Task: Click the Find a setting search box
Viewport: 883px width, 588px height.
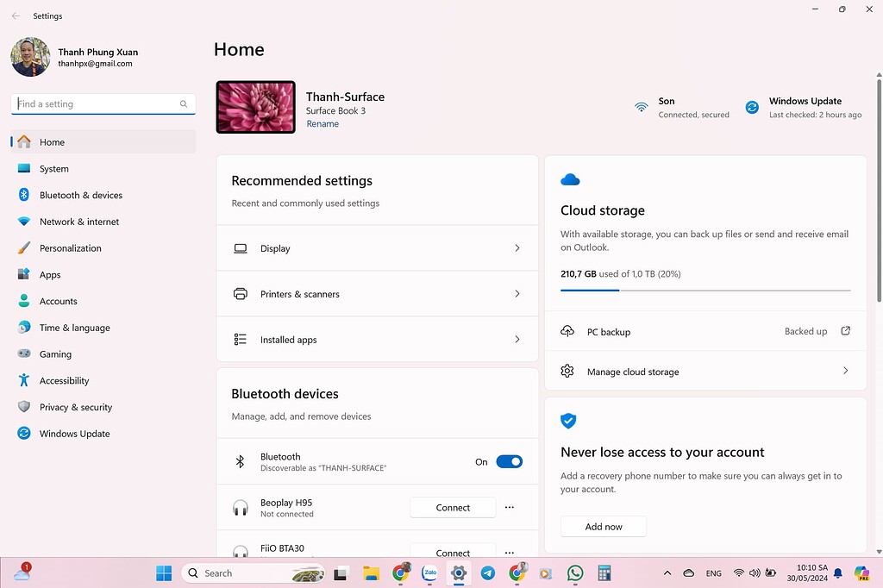Action: (x=103, y=103)
